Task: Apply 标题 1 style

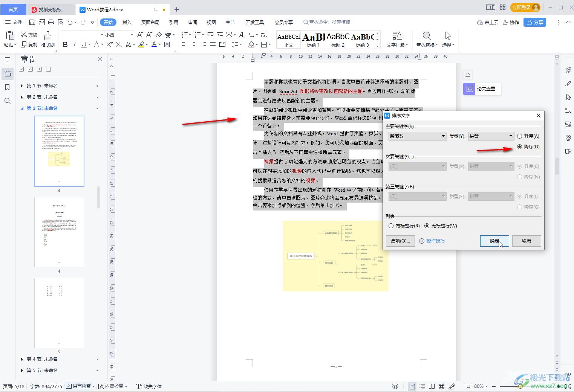Action: [313, 40]
